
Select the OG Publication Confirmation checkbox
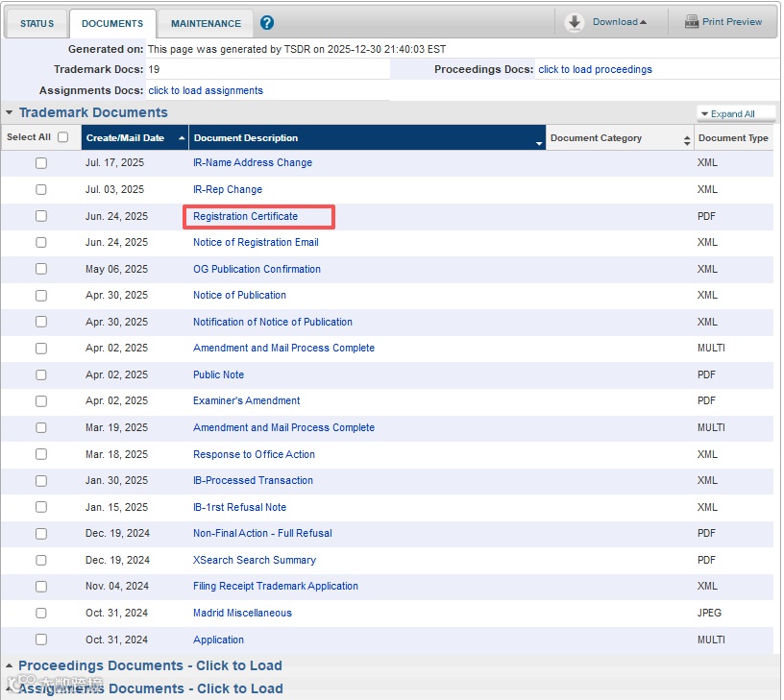pyautogui.click(x=41, y=269)
